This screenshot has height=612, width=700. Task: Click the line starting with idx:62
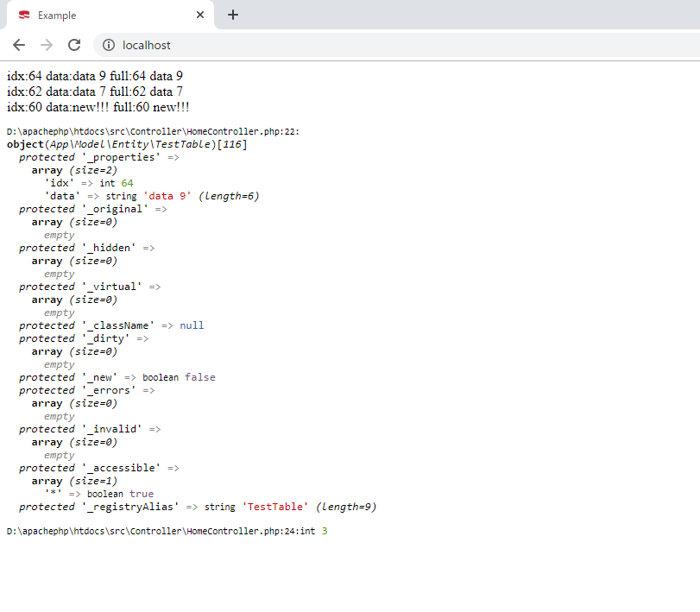click(x=94, y=91)
